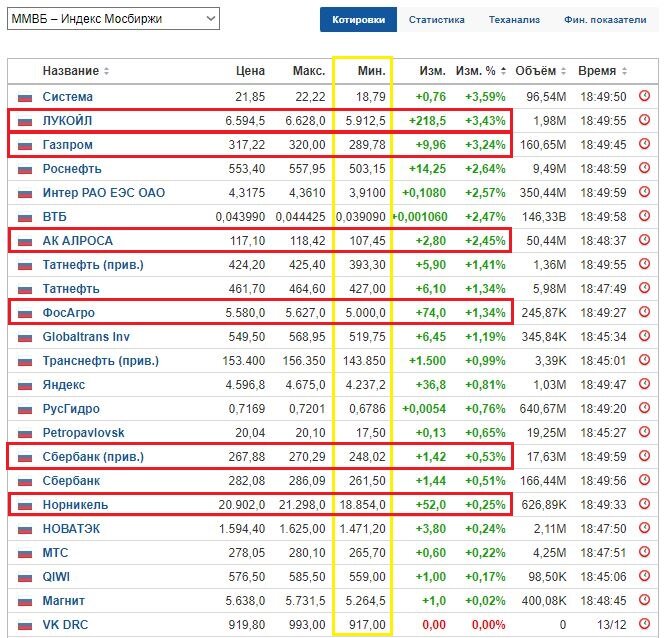
Task: Sort by Объём column arrows
Action: point(563,71)
